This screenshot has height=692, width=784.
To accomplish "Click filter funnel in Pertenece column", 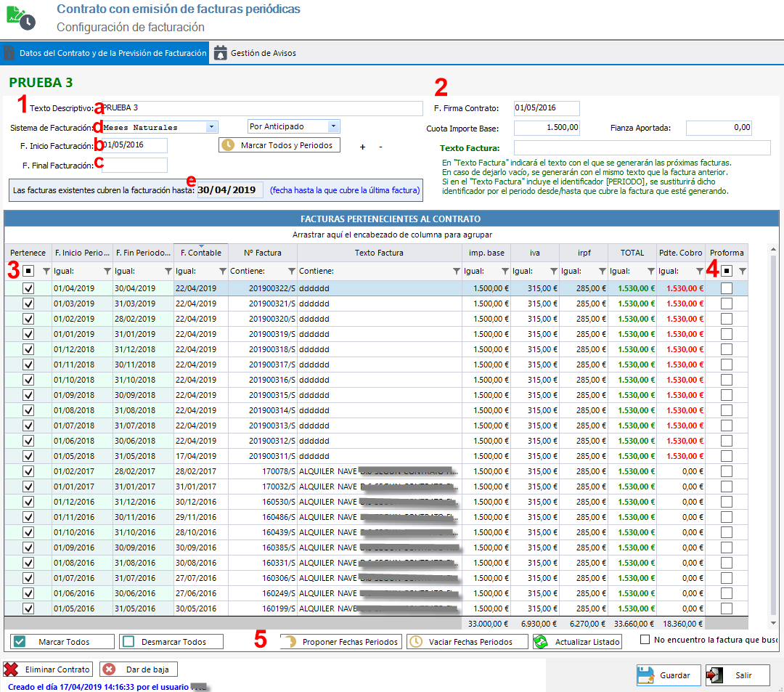I will (x=46, y=271).
